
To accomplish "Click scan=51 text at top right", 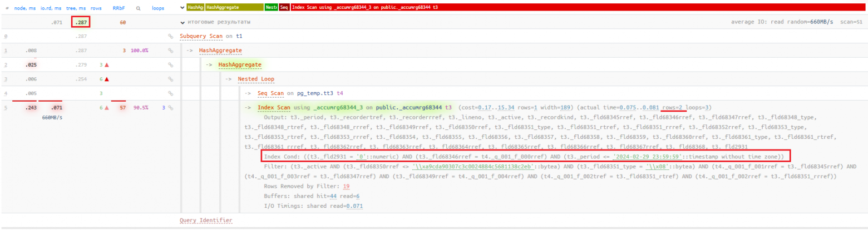I will pyautogui.click(x=851, y=22).
